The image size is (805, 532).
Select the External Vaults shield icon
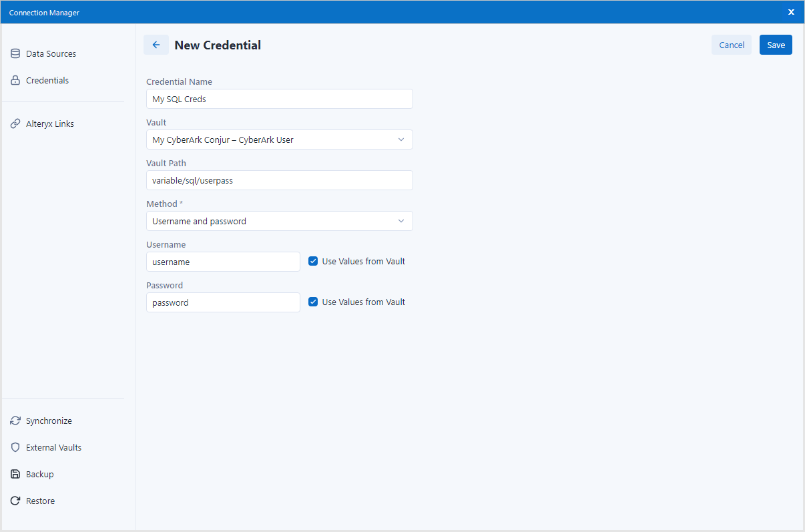[15, 447]
